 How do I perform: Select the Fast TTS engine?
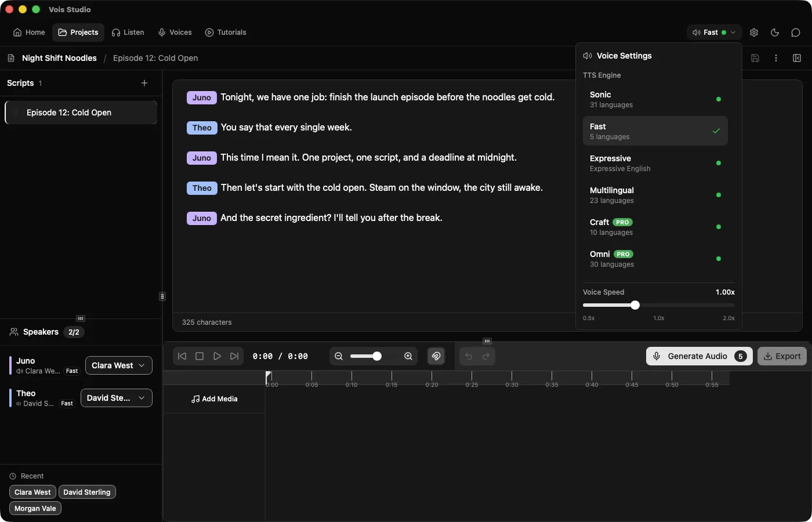pos(655,131)
